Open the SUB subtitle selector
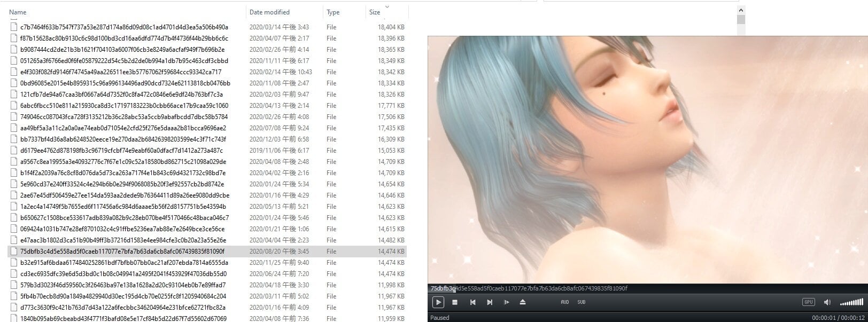 [582, 302]
